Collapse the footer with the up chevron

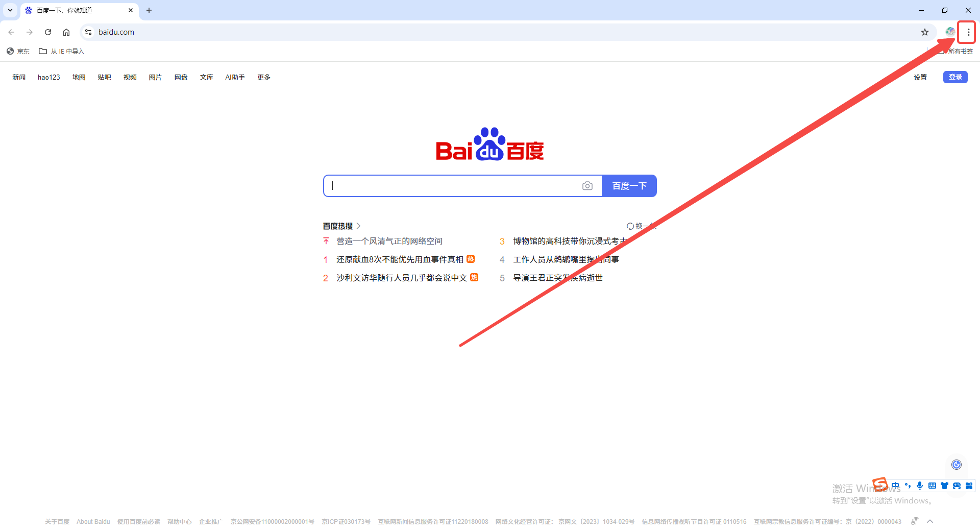[x=930, y=521]
